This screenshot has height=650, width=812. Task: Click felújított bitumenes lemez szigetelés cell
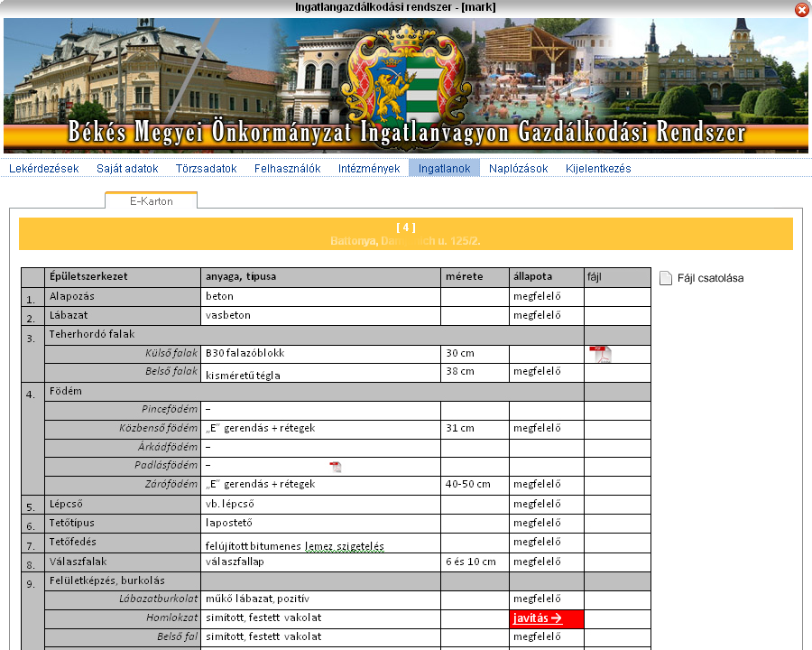(x=320, y=543)
